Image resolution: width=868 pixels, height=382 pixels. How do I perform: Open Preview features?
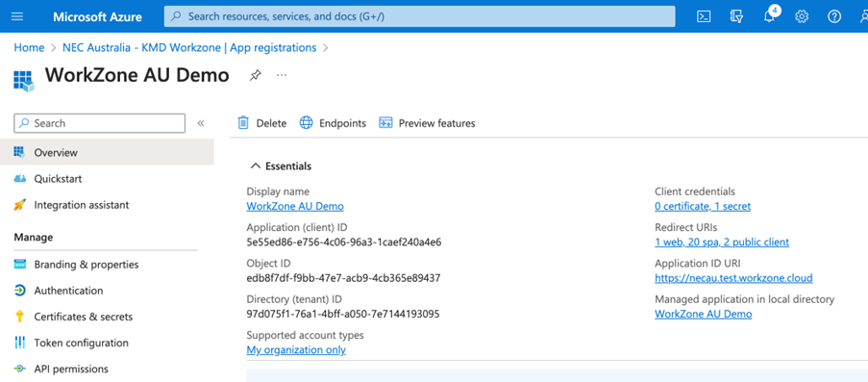[x=427, y=123]
